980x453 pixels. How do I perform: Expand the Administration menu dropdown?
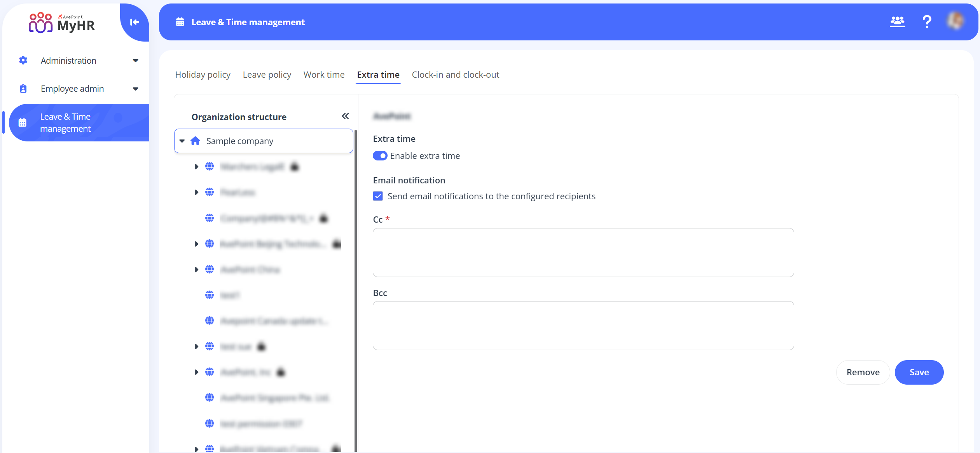coord(135,61)
